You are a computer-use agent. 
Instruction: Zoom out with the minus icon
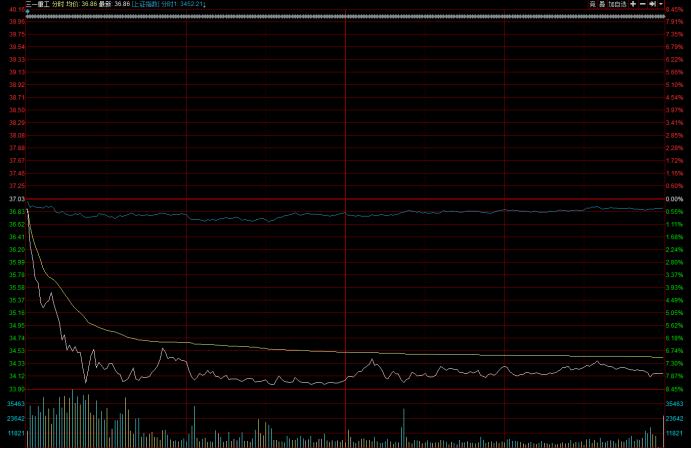(x=643, y=4)
